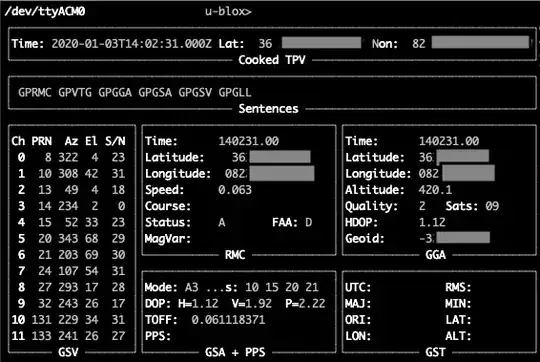Screen dimensions: 540x362
Task: Click the V=1.92 DOP value
Action: [x=252, y=303]
